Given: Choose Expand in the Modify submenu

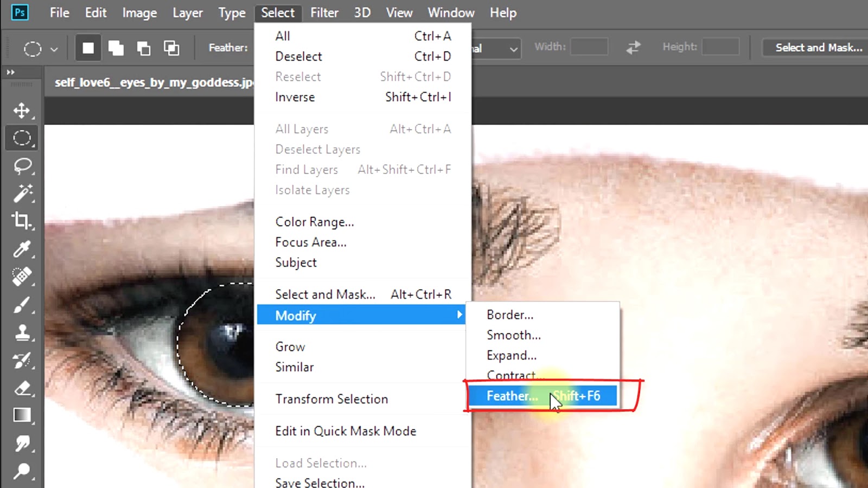Looking at the screenshot, I should tap(544, 356).
